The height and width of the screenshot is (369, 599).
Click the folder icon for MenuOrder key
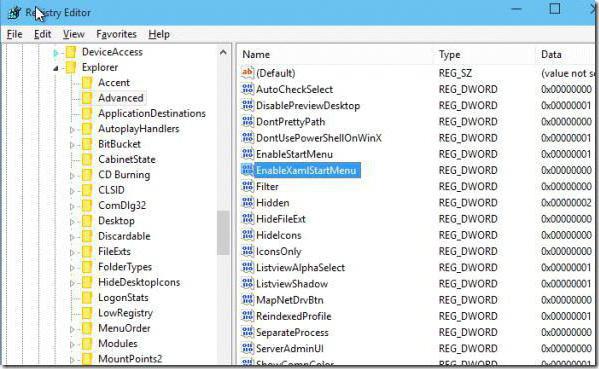point(87,328)
